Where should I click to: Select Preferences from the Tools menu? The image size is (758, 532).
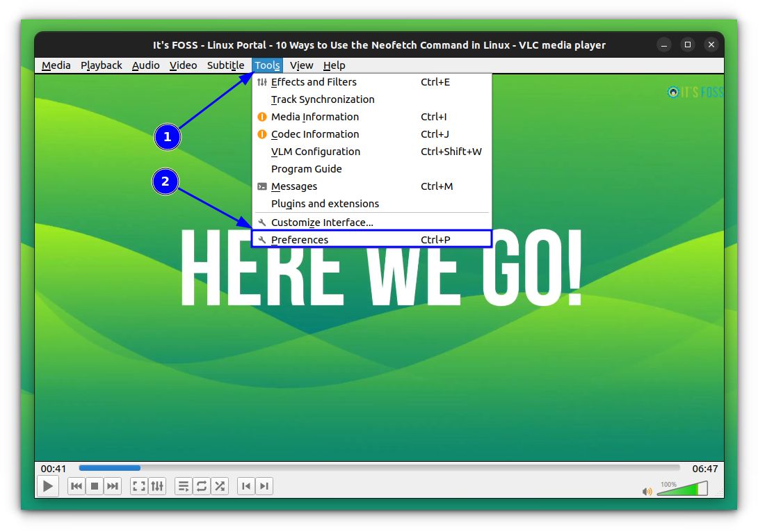coord(300,239)
